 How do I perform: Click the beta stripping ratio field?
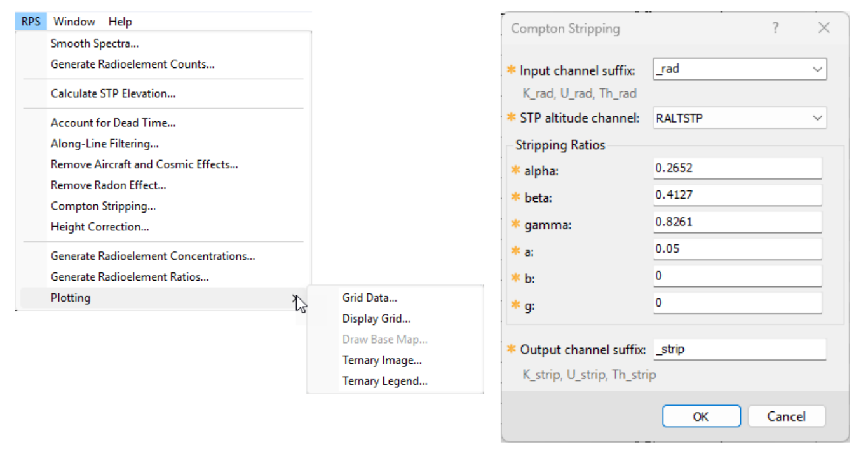pos(737,195)
